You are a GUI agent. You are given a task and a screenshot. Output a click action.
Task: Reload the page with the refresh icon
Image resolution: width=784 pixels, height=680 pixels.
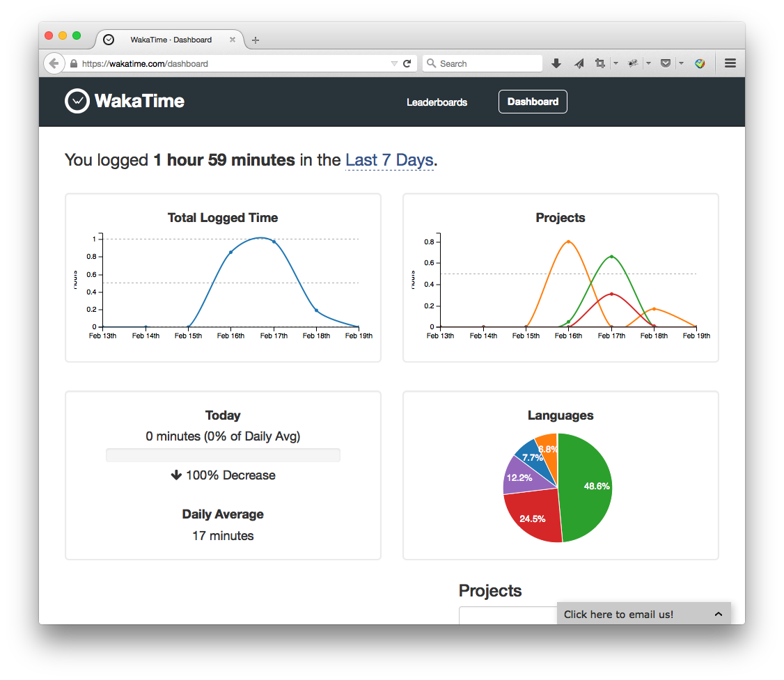coord(407,63)
